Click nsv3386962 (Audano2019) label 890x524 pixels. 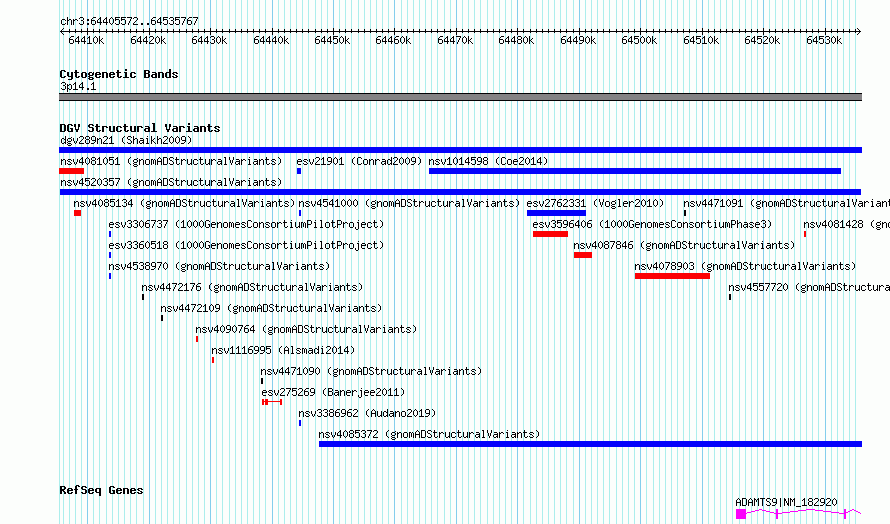[367, 413]
